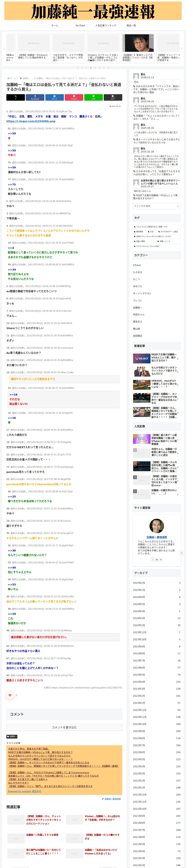The width and height of the screenshot is (186, 868).
Task: Save the article to Pocket
Action: [74, 97]
